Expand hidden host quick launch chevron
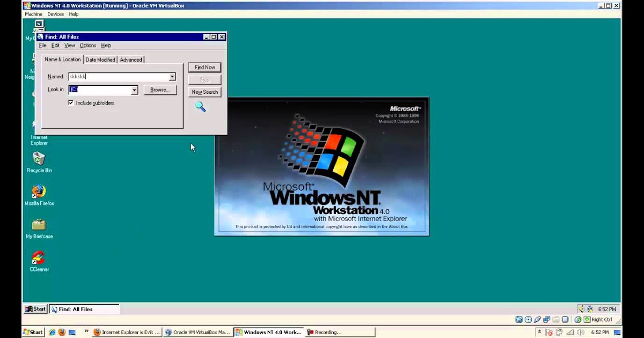Screen dimensions: 644x338 pos(86,332)
